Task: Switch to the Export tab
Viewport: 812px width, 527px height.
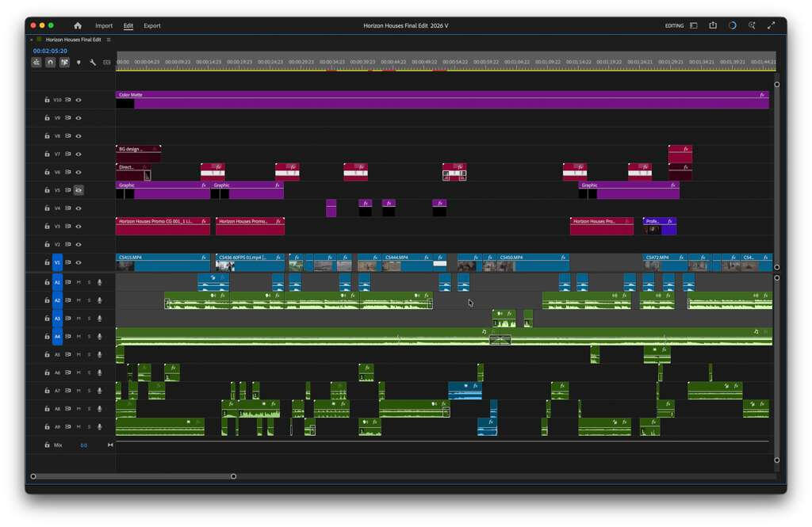Action: (x=152, y=26)
